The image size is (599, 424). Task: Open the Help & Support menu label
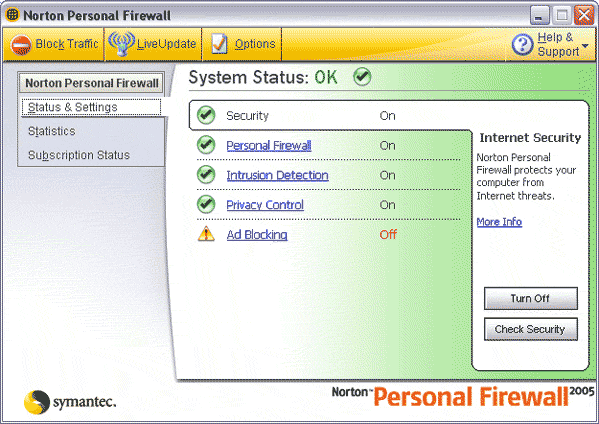[x=558, y=44]
